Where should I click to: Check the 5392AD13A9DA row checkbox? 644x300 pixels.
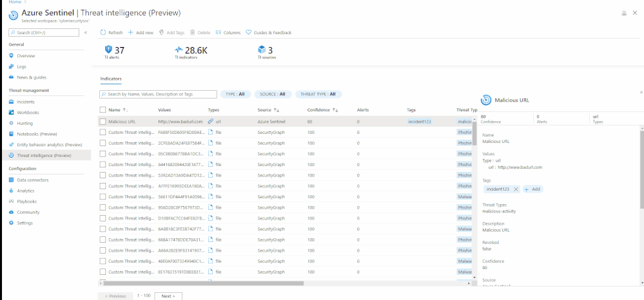102,175
